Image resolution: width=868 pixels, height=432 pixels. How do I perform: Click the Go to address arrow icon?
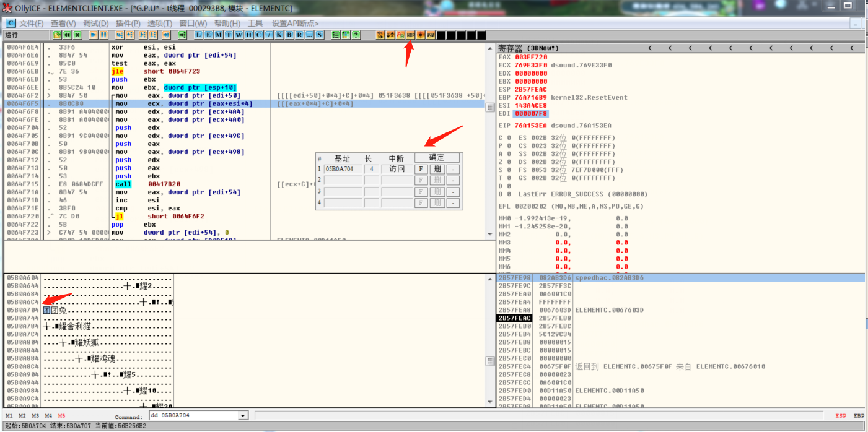tap(182, 35)
